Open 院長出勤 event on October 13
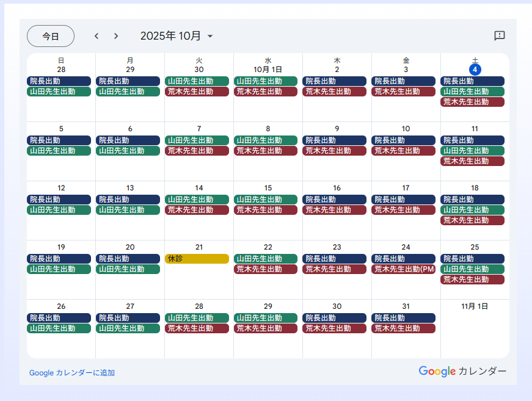 point(128,200)
